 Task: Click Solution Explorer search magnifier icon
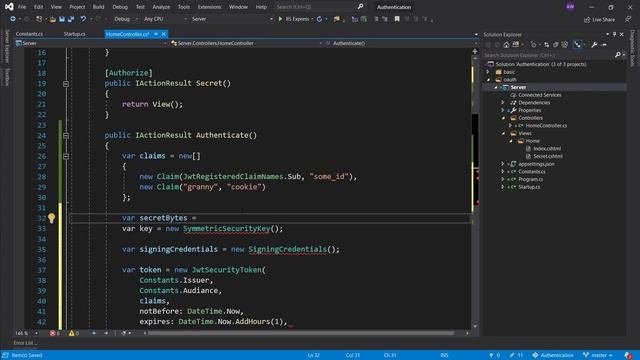[618, 55]
